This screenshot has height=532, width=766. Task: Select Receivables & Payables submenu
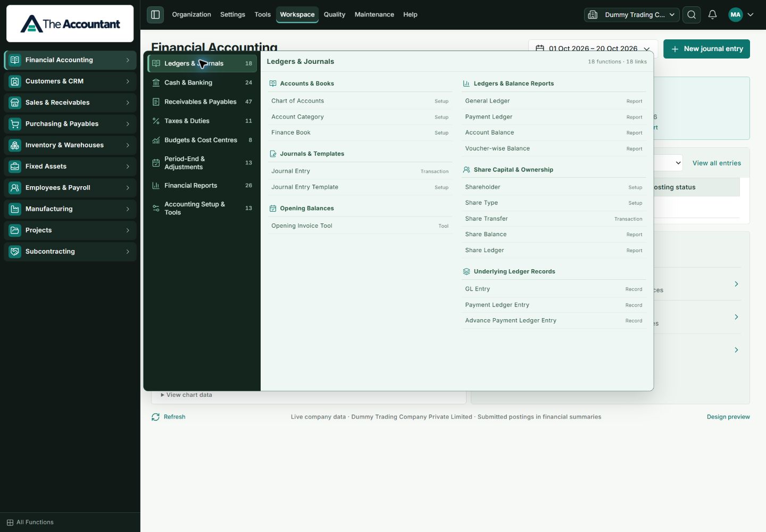click(202, 102)
